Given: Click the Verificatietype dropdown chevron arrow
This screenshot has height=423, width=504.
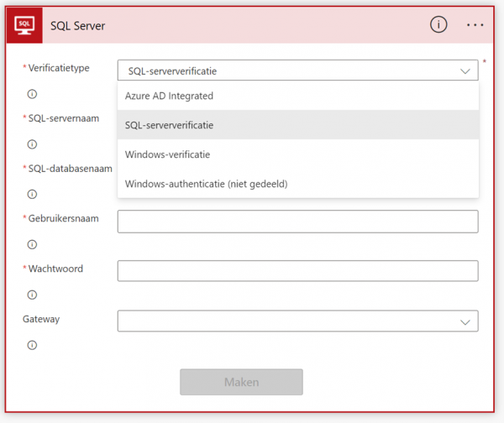Looking at the screenshot, I should 465,71.
